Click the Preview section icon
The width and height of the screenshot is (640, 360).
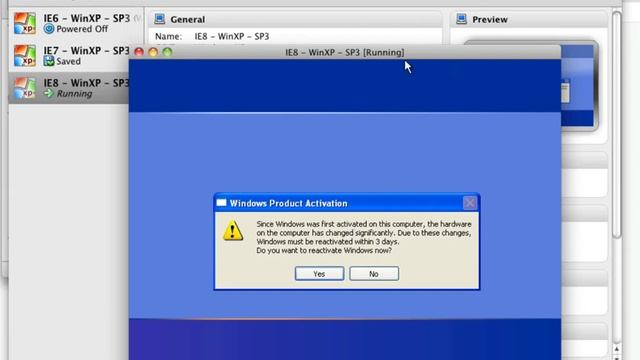(462, 19)
